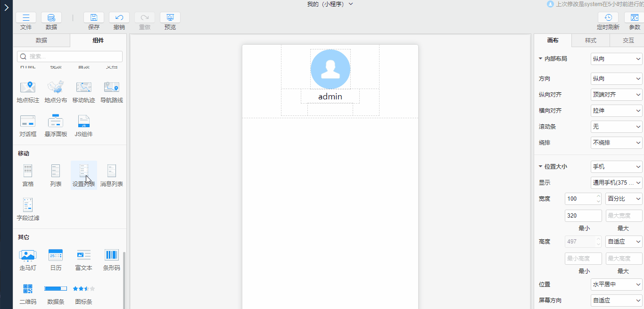Select the Message list (消息列表) component

click(111, 171)
